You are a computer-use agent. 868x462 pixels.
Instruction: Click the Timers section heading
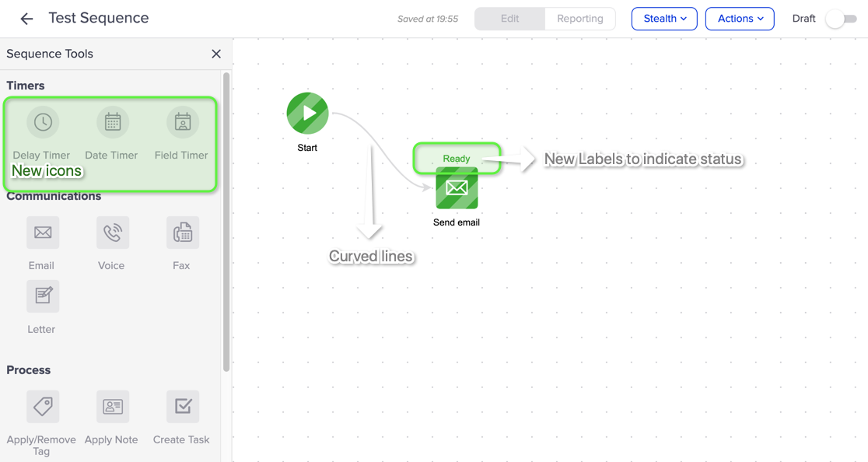tap(26, 86)
